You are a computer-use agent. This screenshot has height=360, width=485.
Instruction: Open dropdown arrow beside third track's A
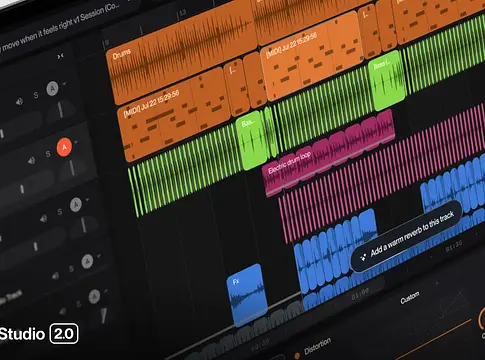pos(87,200)
